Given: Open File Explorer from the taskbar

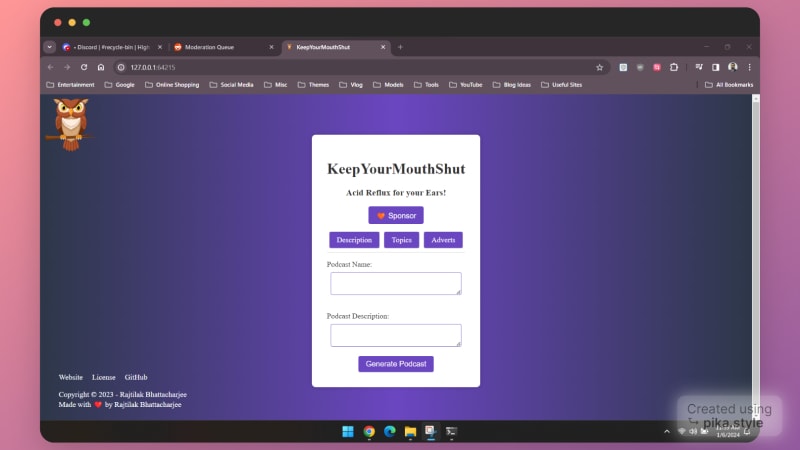Looking at the screenshot, I should coord(410,431).
